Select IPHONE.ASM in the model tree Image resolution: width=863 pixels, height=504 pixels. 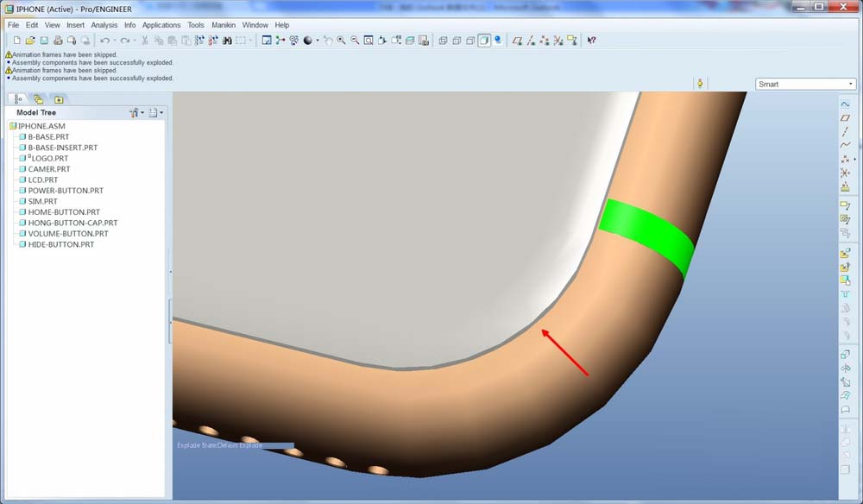[x=37, y=126]
